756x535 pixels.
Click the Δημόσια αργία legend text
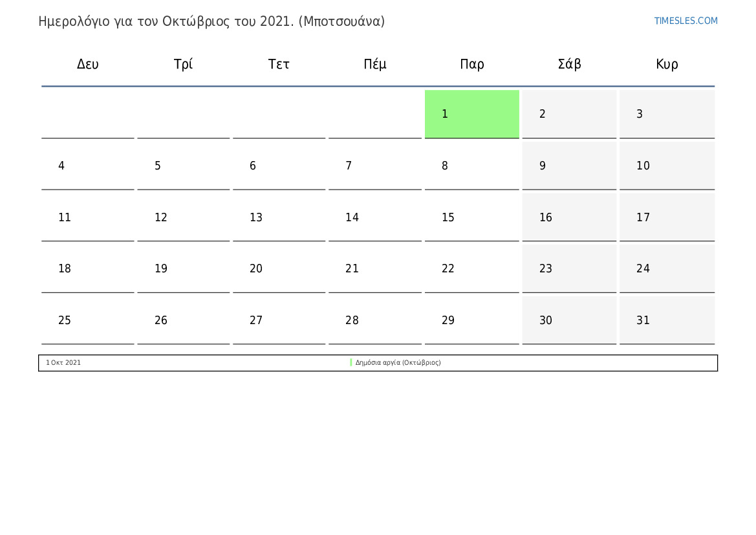click(x=398, y=363)
